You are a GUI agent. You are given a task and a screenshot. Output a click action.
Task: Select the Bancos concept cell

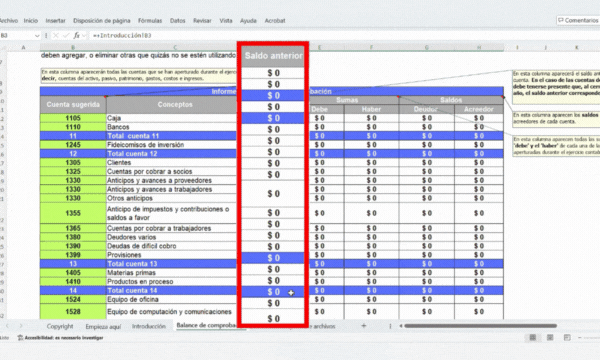click(172, 127)
